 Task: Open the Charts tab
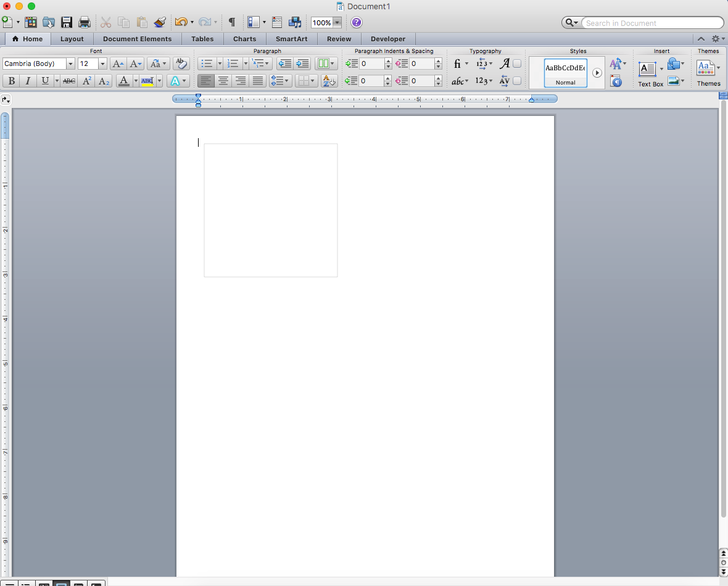(x=245, y=39)
